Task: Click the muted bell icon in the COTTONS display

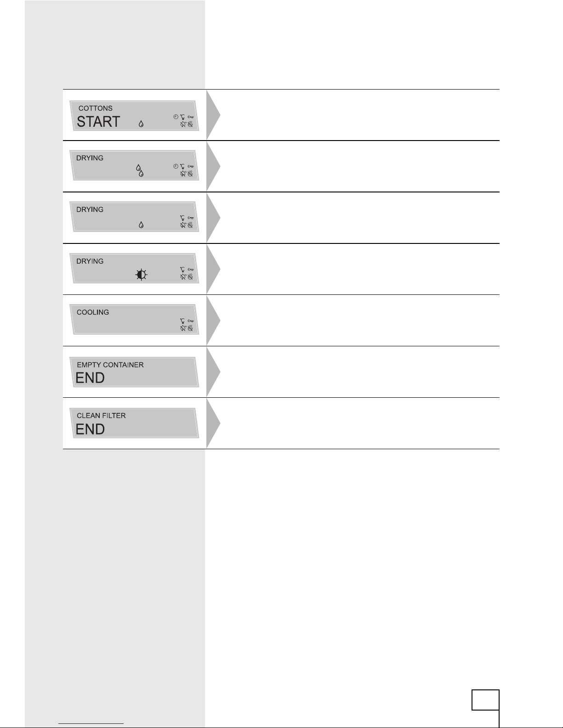Action: click(x=183, y=124)
